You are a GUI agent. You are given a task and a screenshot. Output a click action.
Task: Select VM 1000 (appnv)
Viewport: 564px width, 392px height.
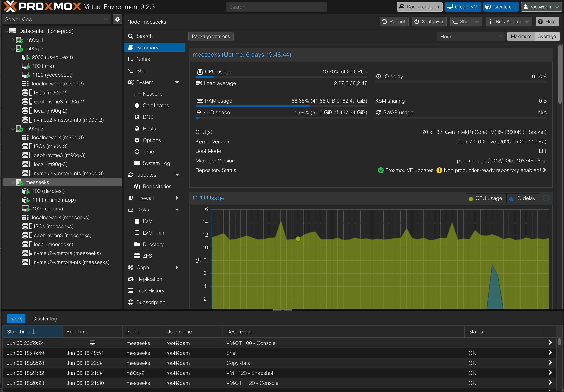(47, 209)
